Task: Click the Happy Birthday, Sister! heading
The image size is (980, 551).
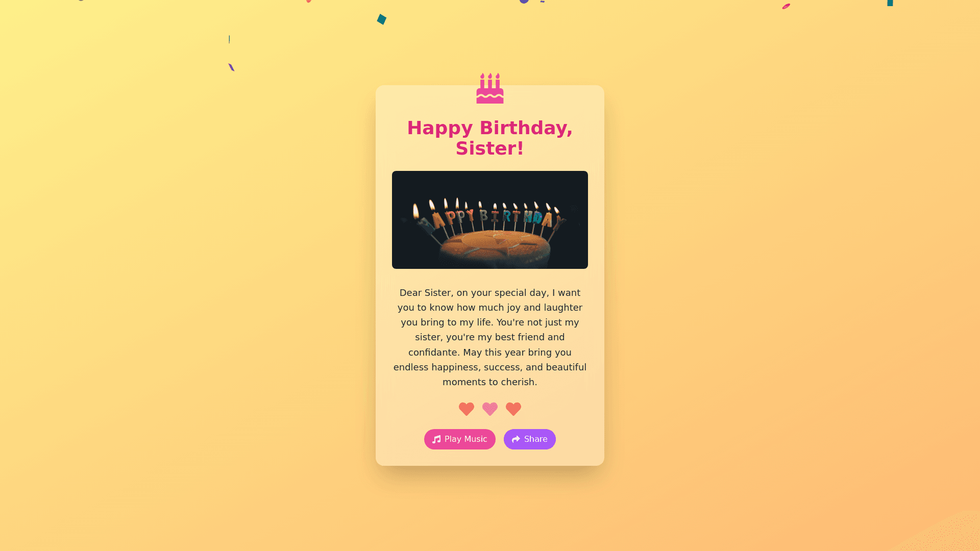Action: tap(490, 138)
